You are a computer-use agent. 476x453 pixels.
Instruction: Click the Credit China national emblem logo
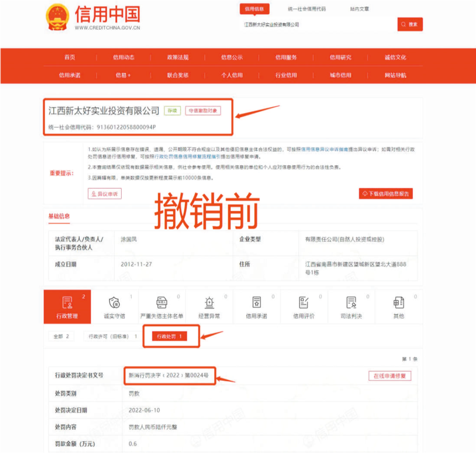click(57, 17)
